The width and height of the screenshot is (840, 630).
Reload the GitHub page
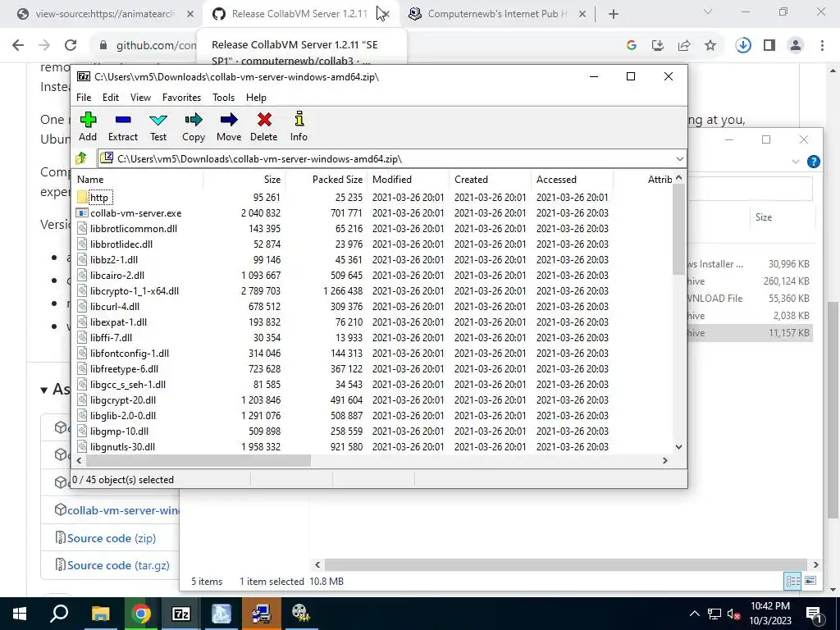tap(71, 45)
